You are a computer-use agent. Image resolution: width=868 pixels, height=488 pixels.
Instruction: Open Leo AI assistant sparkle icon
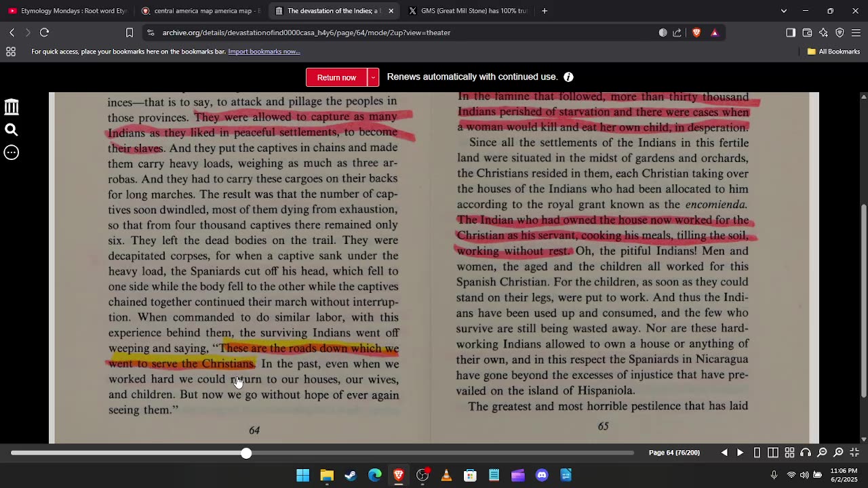[x=823, y=33]
